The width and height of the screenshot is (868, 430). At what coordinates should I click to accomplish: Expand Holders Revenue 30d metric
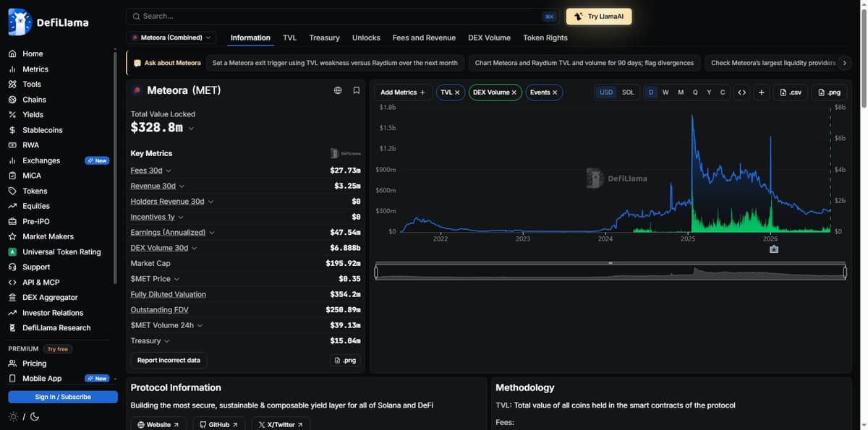pyautogui.click(x=210, y=202)
